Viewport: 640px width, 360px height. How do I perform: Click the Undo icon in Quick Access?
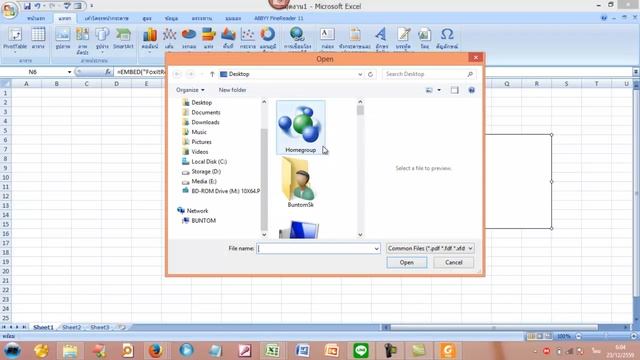tap(38, 6)
